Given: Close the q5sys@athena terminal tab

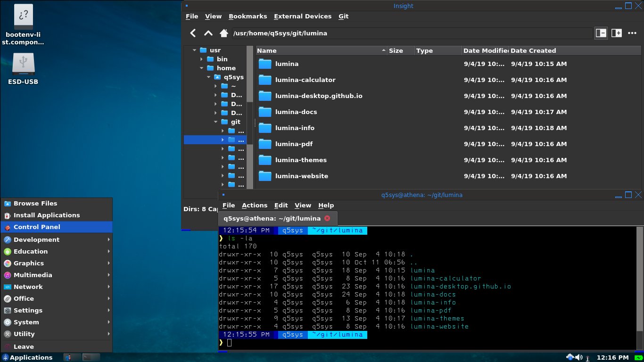Looking at the screenshot, I should pos(327,218).
